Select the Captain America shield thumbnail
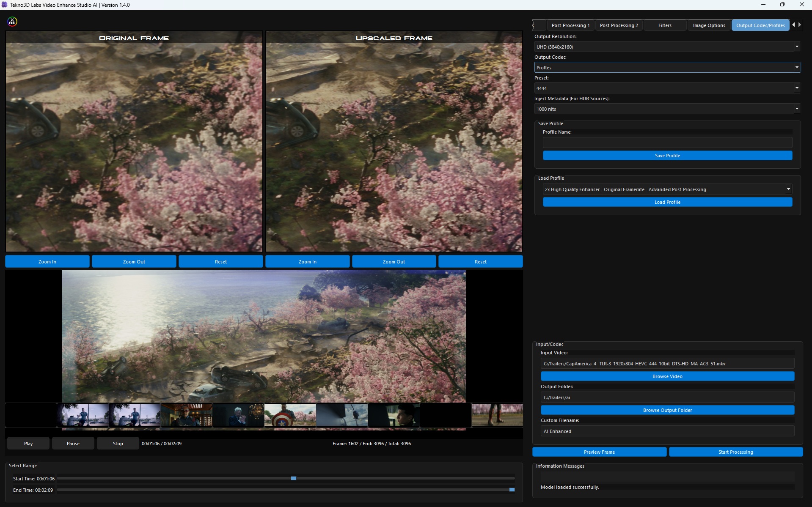Screen dimensions: 812x507 (x=290, y=415)
